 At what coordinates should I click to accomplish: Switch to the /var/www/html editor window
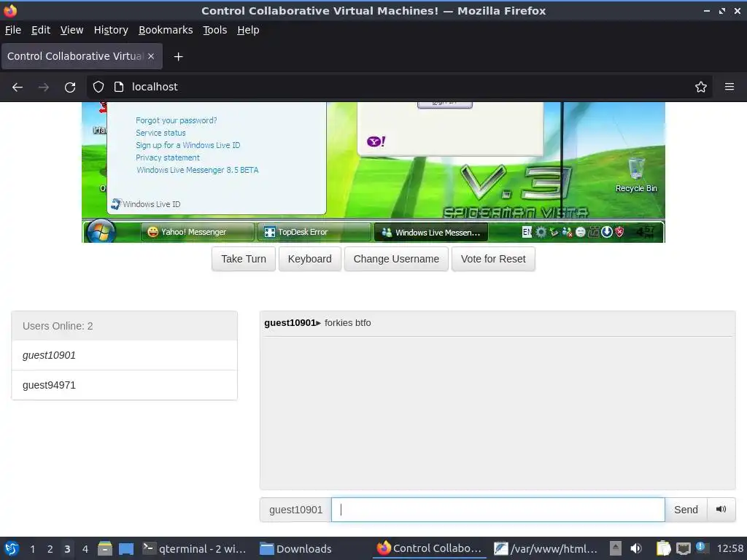(546, 548)
